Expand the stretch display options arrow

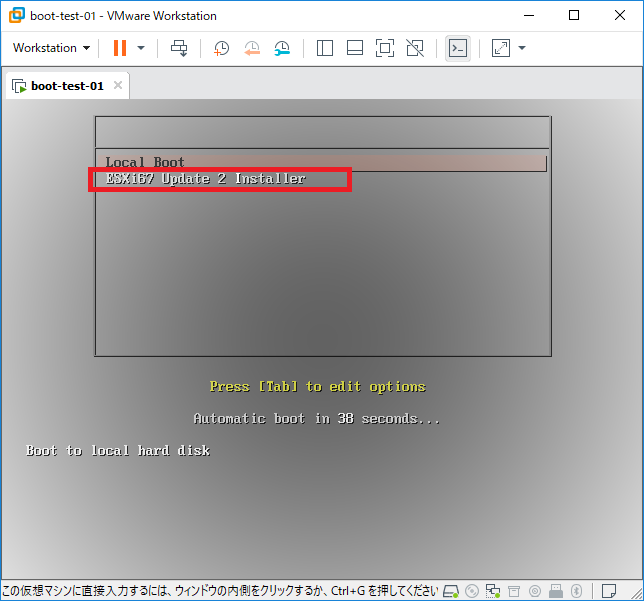tap(522, 48)
